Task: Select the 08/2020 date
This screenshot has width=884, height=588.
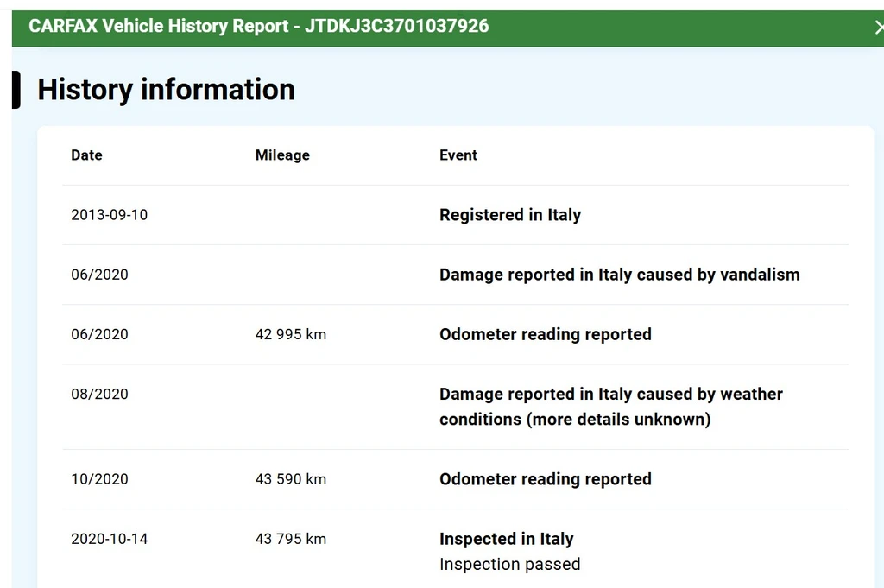Action: (100, 394)
